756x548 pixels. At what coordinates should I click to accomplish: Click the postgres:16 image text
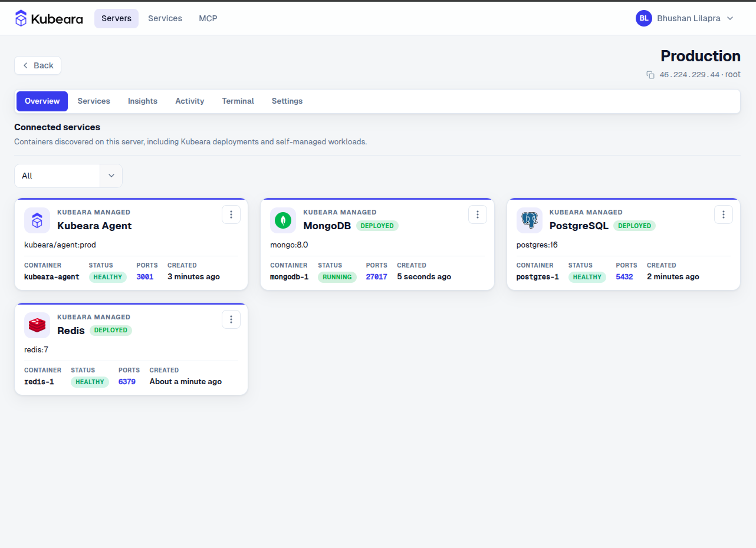click(x=537, y=245)
